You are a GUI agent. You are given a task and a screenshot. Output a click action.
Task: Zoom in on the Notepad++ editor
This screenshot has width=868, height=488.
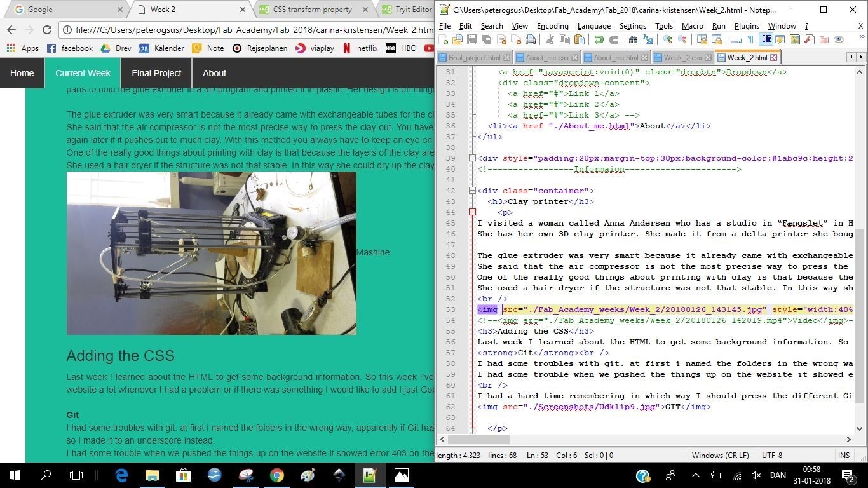pos(667,39)
